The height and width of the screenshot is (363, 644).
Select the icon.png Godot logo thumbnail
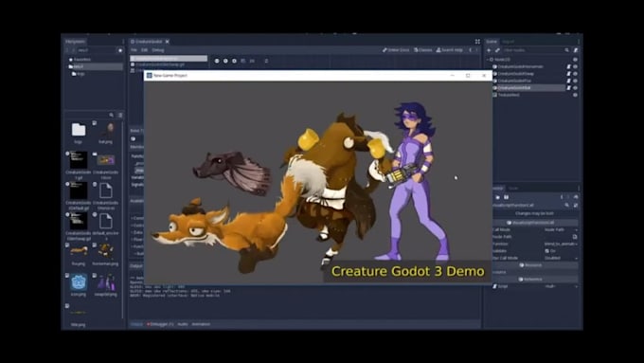coord(78,282)
